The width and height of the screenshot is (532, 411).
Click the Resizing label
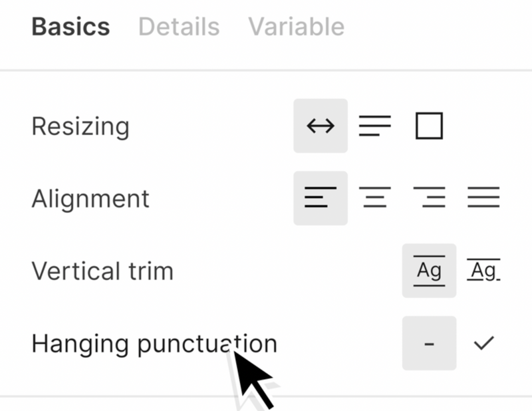(80, 127)
